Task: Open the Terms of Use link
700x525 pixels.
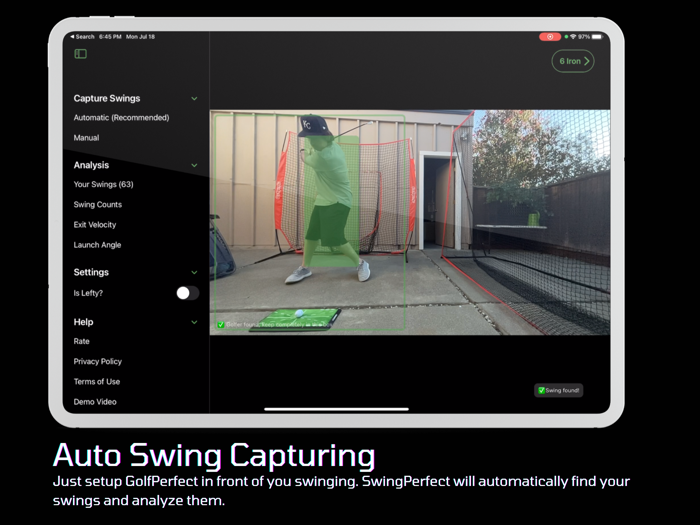Action: coord(97,382)
